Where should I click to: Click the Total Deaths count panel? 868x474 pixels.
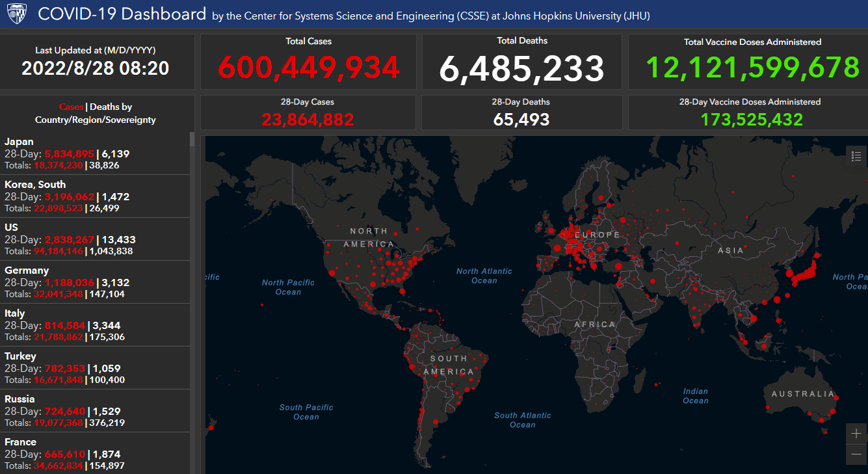click(x=521, y=68)
